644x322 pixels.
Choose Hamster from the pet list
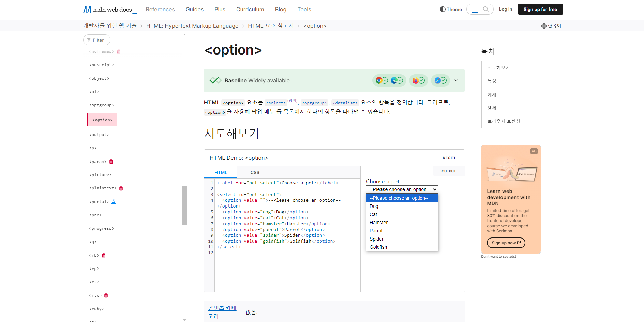click(x=402, y=223)
